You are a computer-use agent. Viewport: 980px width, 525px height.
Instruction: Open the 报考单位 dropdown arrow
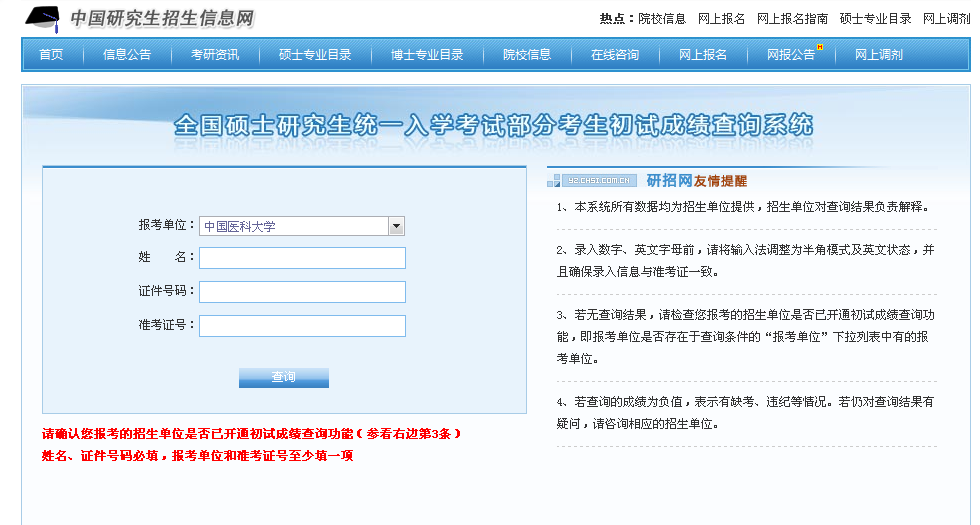coord(396,226)
